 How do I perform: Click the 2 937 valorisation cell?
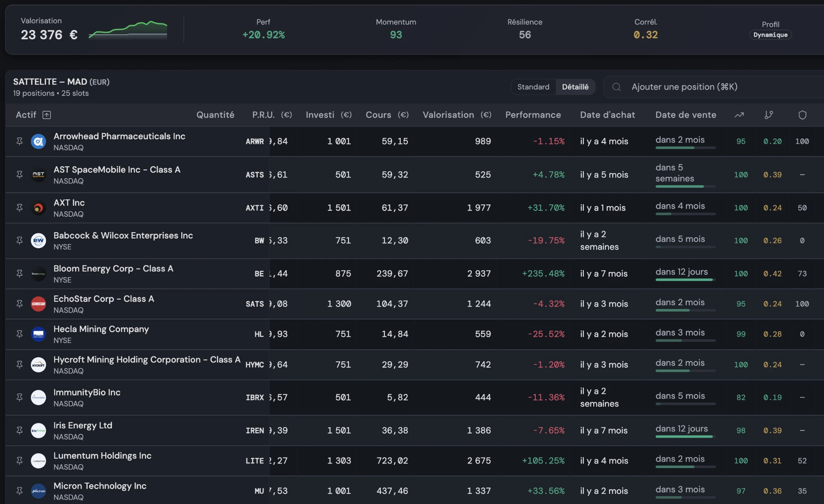(x=479, y=274)
